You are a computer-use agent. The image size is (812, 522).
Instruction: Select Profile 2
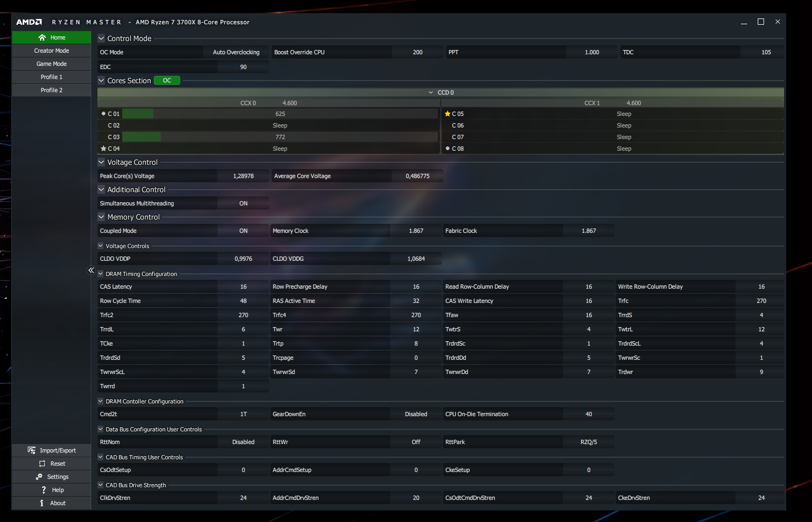[52, 90]
